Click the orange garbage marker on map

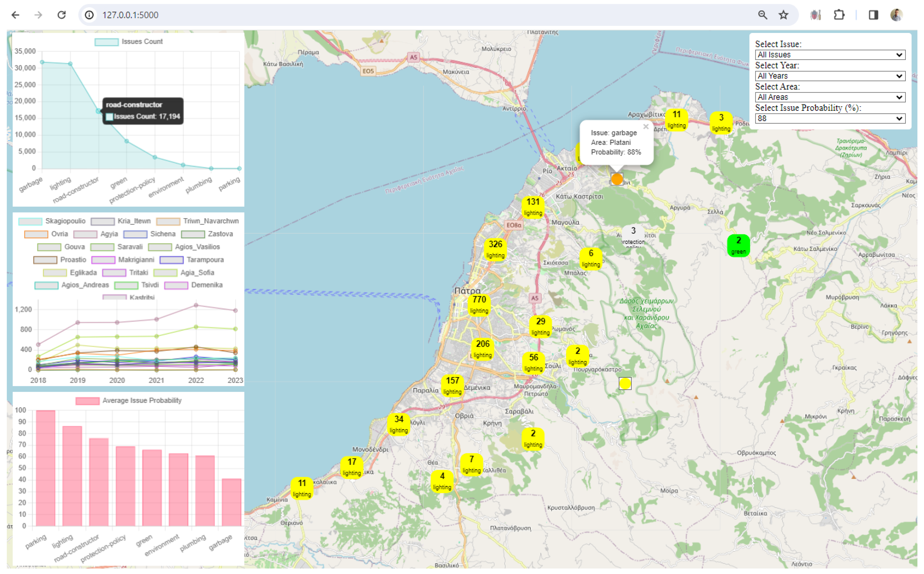(x=617, y=179)
